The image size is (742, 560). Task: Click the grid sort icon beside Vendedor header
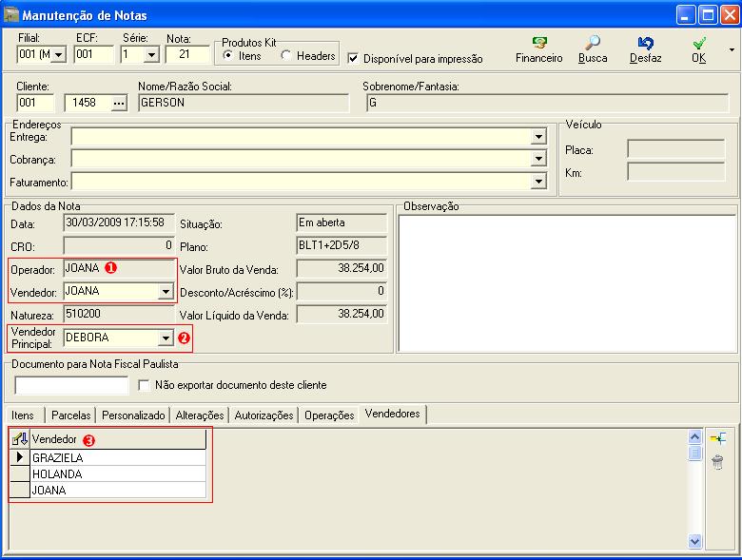click(18, 439)
